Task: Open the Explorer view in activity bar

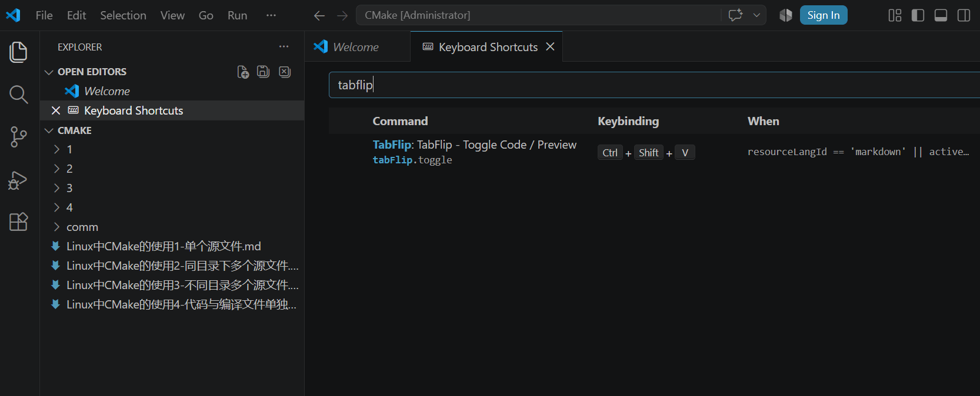Action: click(19, 52)
